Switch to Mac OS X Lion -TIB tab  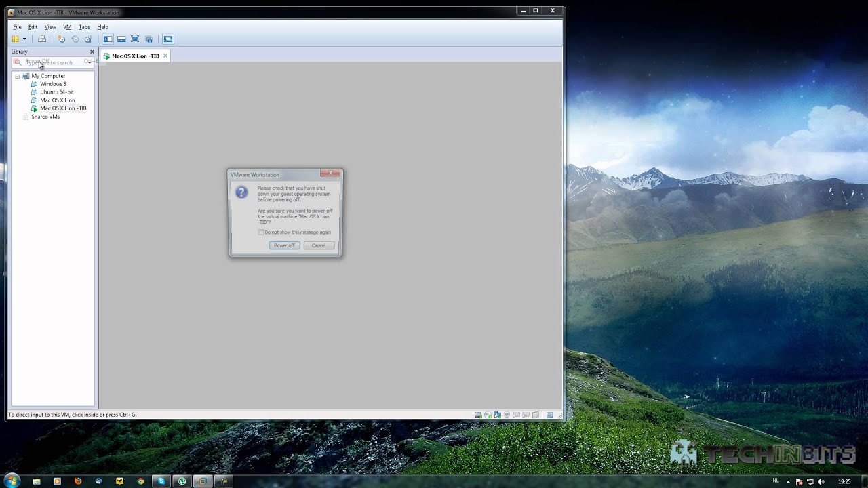135,56
